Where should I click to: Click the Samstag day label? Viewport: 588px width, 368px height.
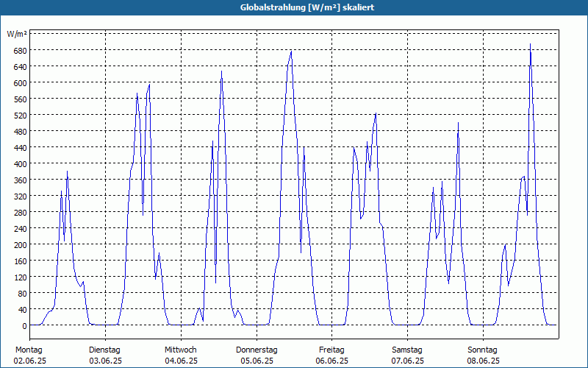point(407,350)
